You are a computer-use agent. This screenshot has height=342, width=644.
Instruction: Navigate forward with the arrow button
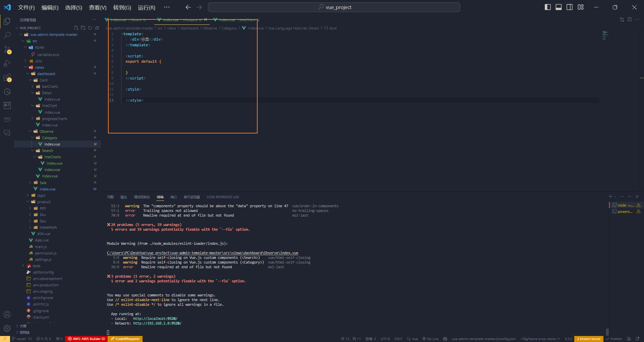(199, 7)
